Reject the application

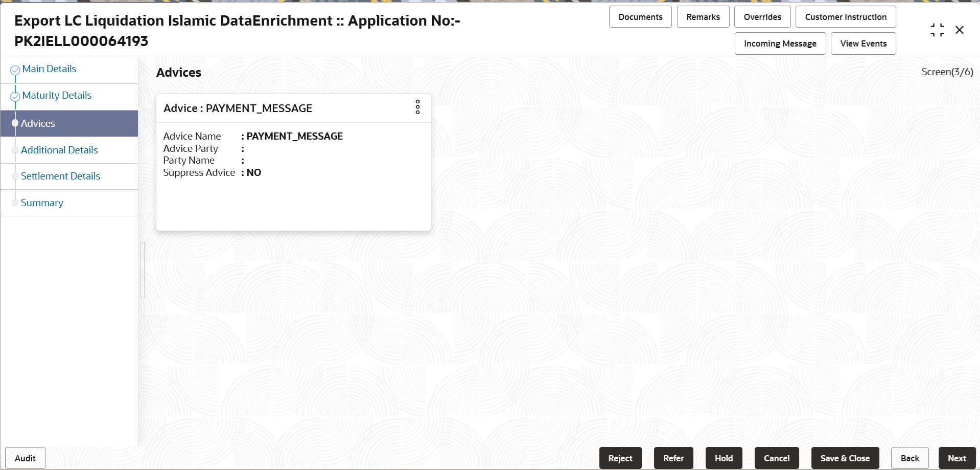coord(620,458)
